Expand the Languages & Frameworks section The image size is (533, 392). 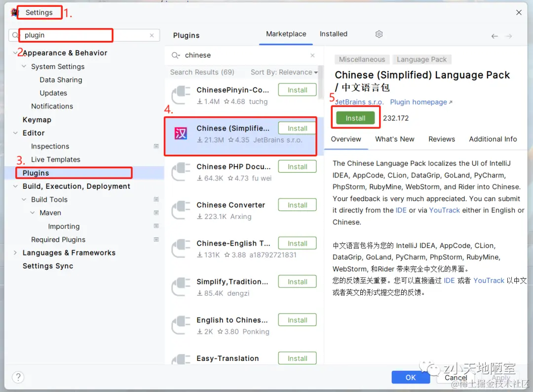pos(15,253)
